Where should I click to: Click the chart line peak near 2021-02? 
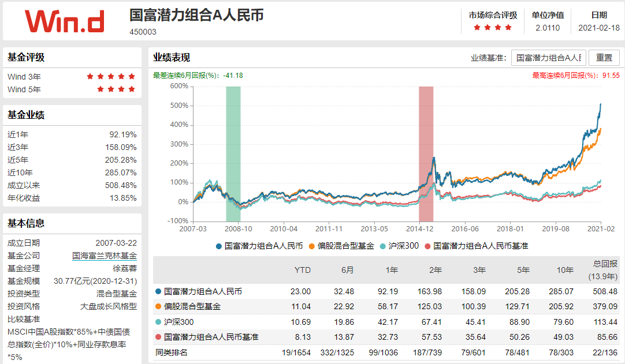click(x=601, y=104)
